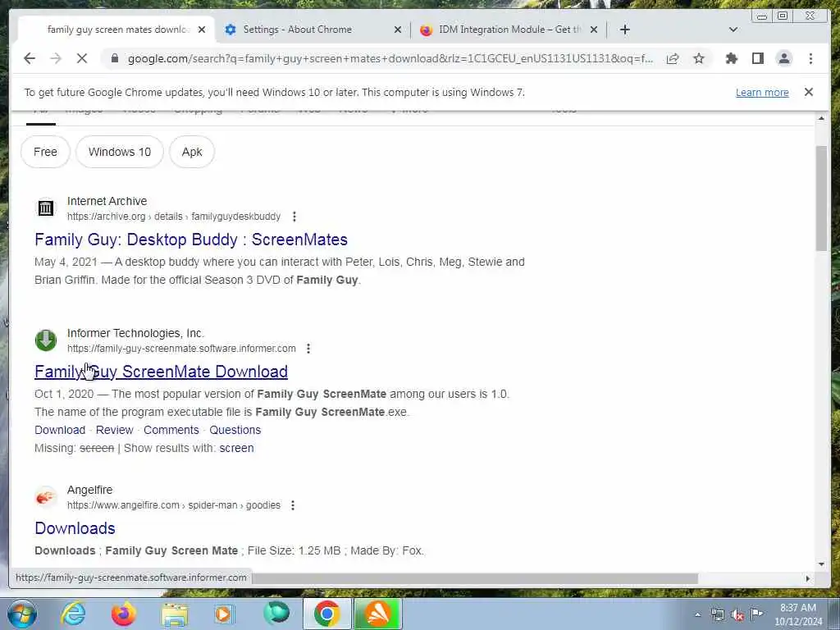Screen dimensions: 840x630
Task: Open more options for Informer Technologies result
Action: point(308,349)
